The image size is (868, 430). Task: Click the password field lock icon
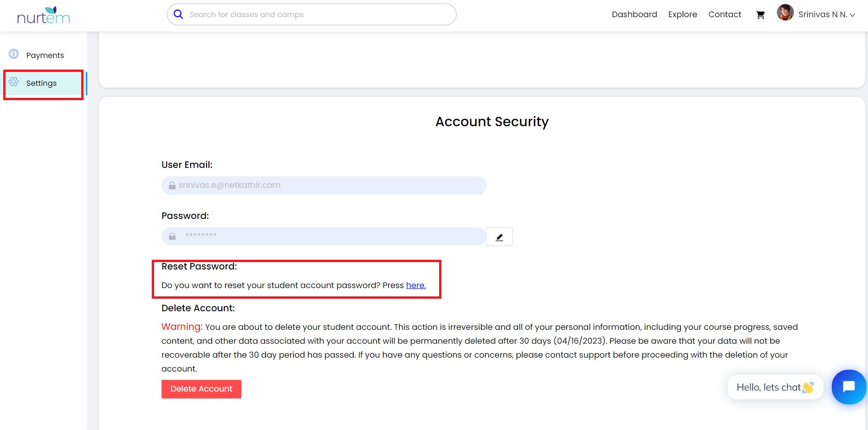click(x=172, y=236)
